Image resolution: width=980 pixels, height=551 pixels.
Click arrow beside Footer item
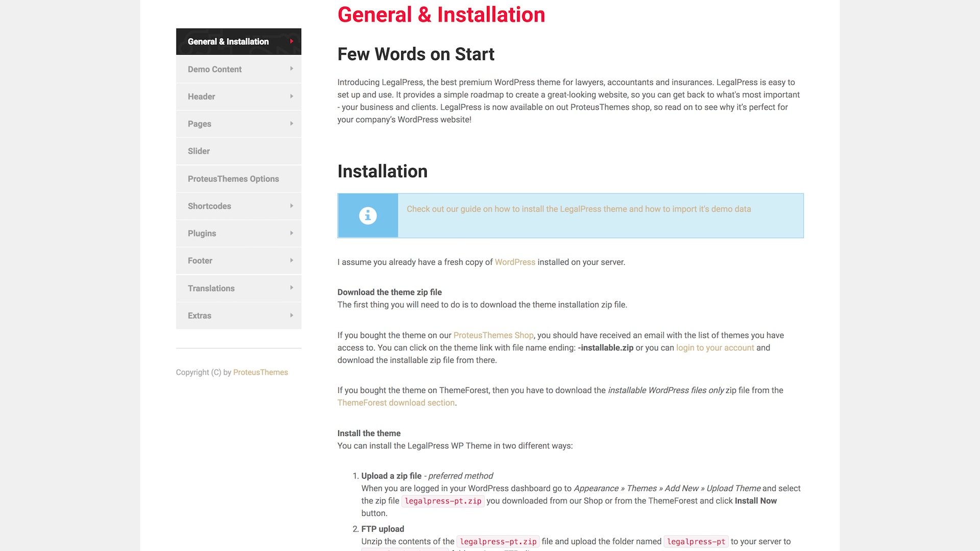291,261
